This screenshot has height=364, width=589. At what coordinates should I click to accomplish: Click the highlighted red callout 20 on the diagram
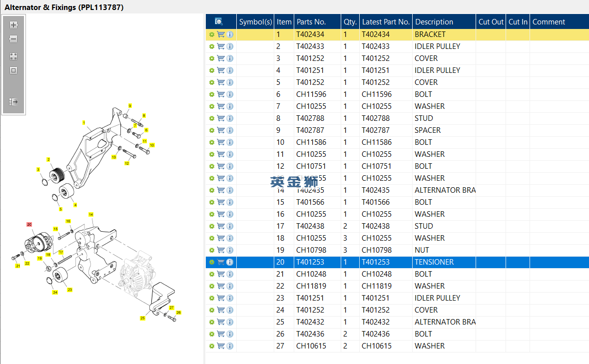click(x=29, y=224)
